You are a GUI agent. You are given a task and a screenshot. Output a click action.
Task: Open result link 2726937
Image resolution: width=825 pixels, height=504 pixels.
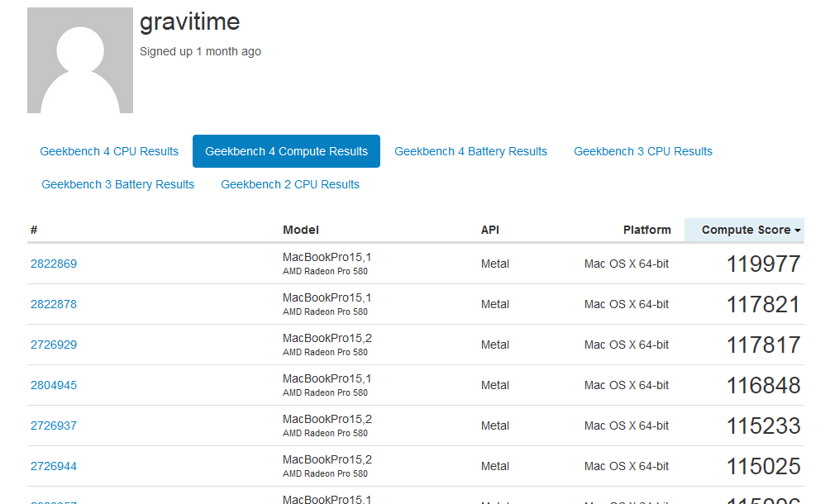54,426
